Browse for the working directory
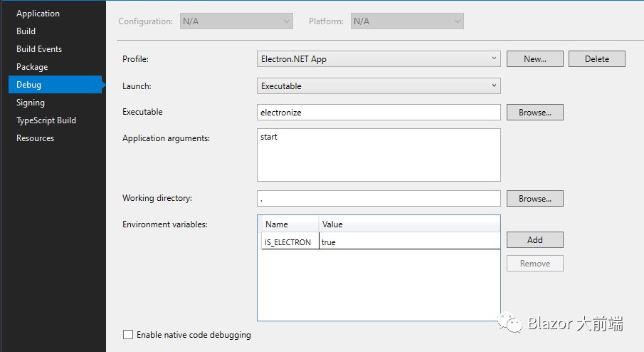This screenshot has height=352, width=644. coord(534,199)
